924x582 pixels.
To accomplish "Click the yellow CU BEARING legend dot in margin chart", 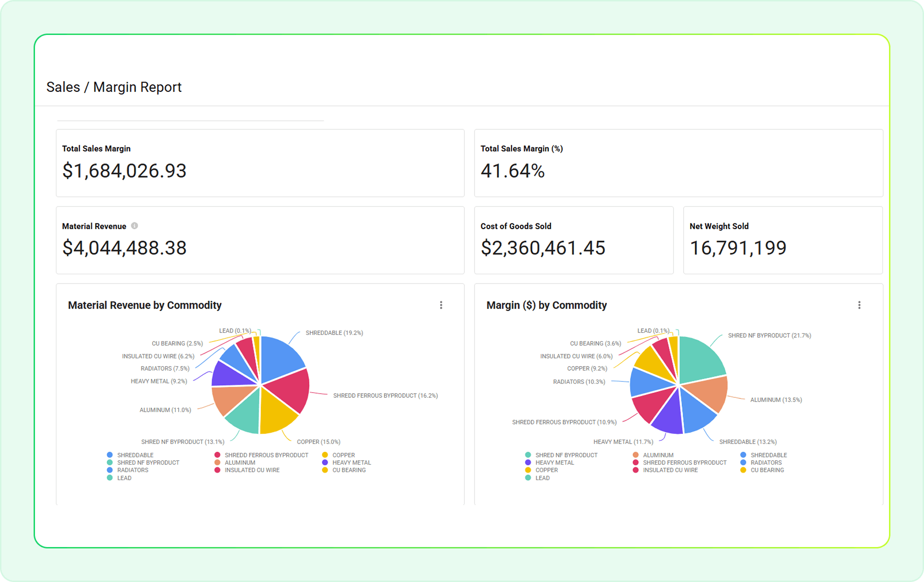I will pos(743,470).
